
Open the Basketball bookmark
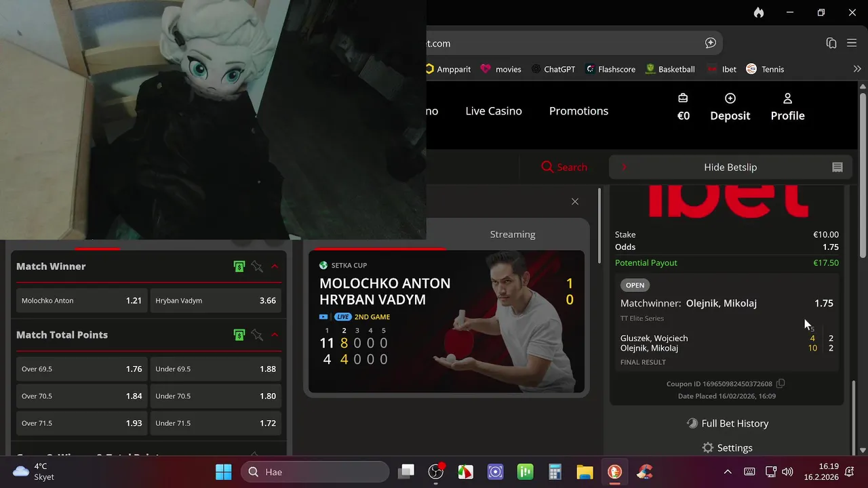pos(670,69)
